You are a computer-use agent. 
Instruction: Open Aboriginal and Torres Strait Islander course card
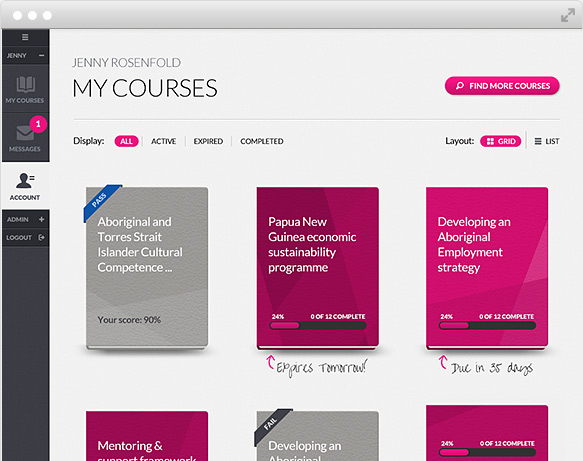147,267
